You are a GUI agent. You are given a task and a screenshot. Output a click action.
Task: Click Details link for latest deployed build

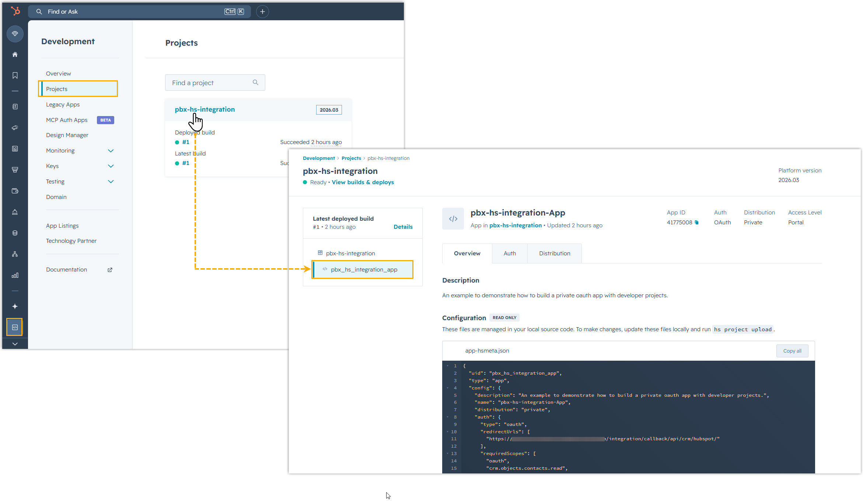[x=403, y=227]
